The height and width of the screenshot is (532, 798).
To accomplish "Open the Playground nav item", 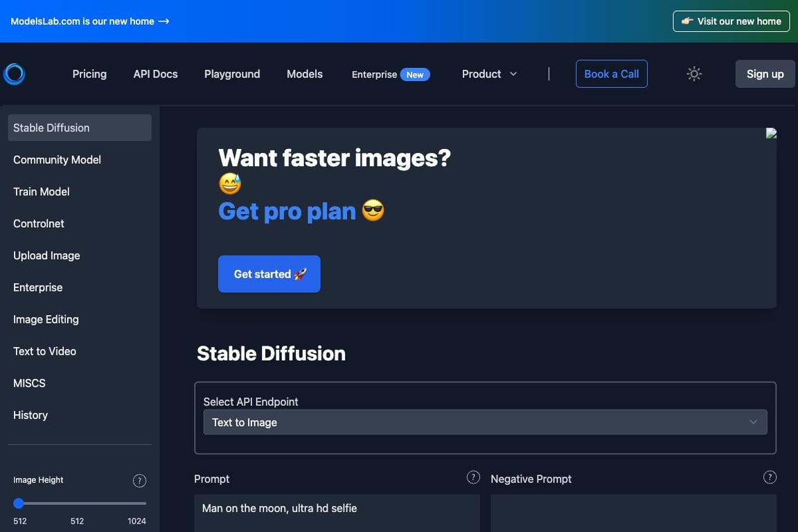I will pos(232,74).
